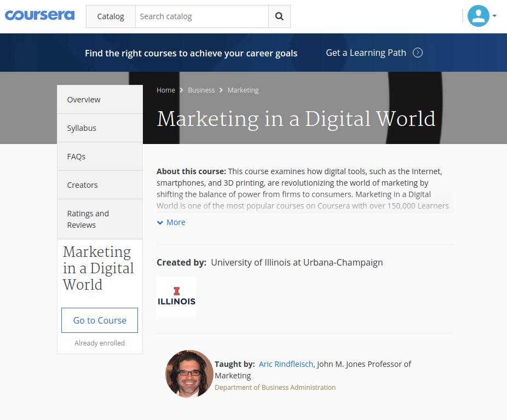Select the Creators sidebar tab
Image resolution: width=507 pixels, height=420 pixels.
click(100, 185)
